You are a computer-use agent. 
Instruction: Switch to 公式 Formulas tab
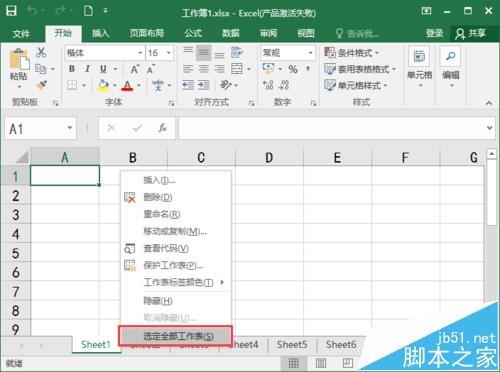tap(193, 33)
